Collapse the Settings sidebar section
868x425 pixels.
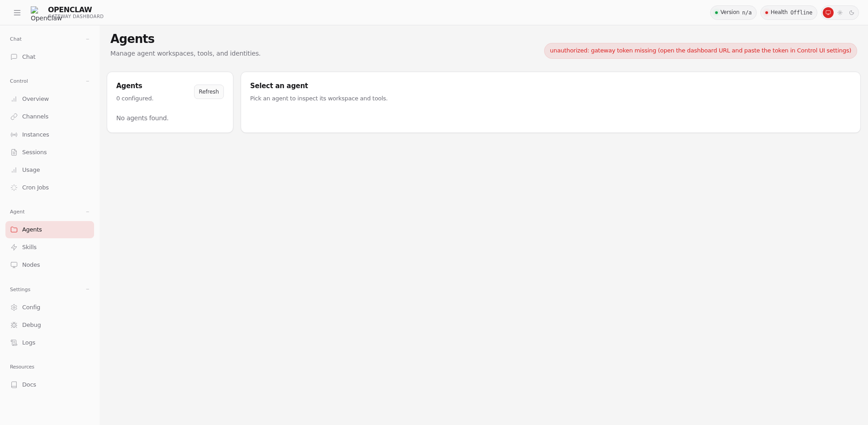[x=87, y=289]
